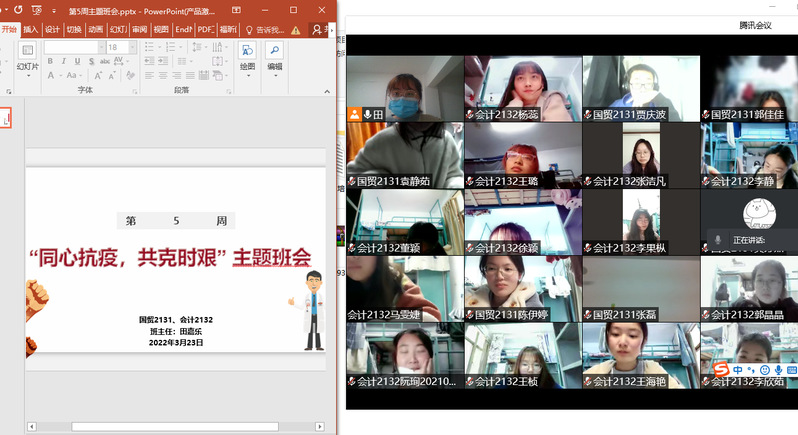Select the video tile of 会计2132杨蕊

pyautogui.click(x=523, y=88)
